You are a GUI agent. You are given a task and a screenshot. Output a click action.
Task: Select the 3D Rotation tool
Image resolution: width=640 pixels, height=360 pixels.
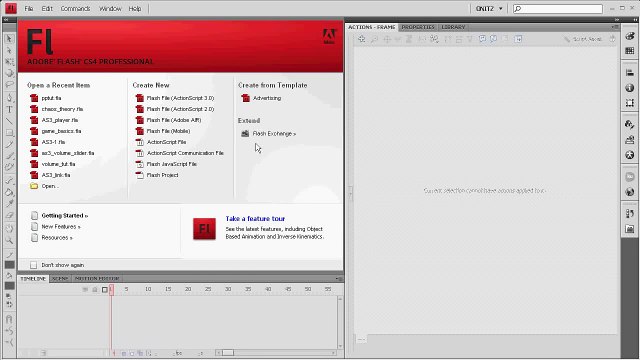[x=9, y=73]
